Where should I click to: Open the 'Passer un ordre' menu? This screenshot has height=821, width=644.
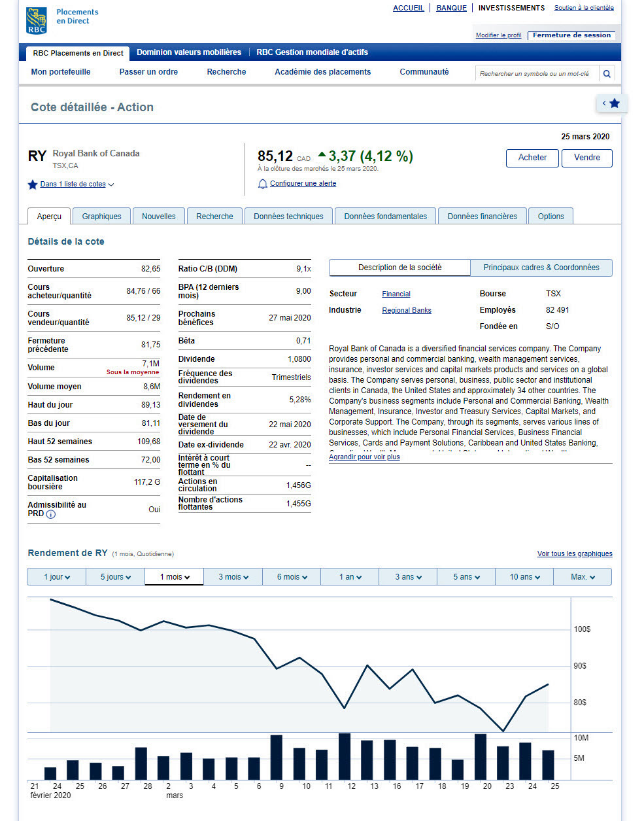pyautogui.click(x=148, y=72)
